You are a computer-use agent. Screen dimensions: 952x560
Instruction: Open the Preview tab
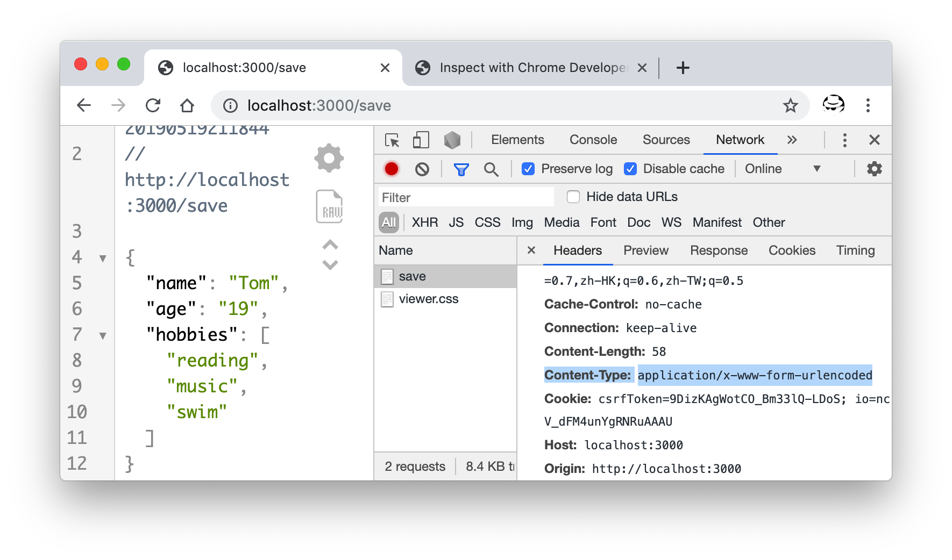point(646,250)
